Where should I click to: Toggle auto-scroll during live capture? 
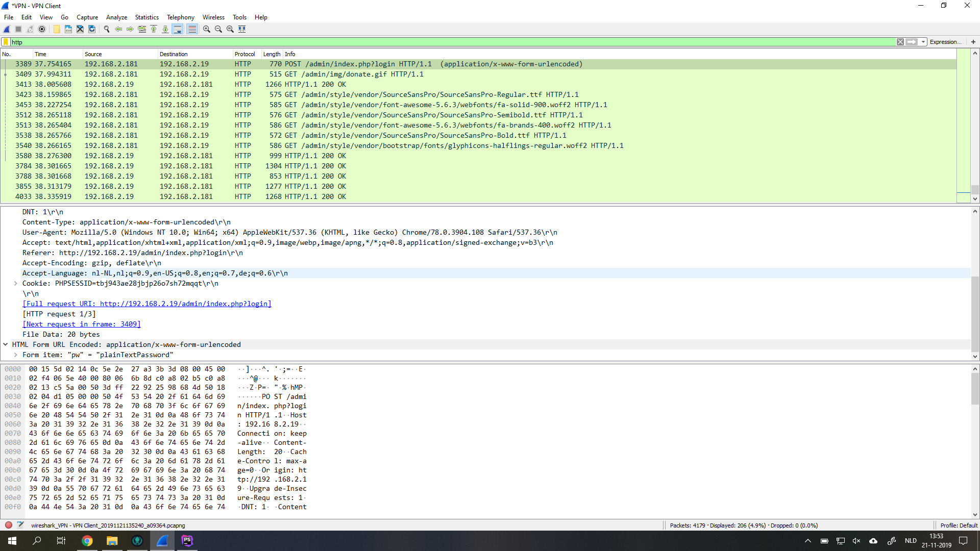point(177,29)
